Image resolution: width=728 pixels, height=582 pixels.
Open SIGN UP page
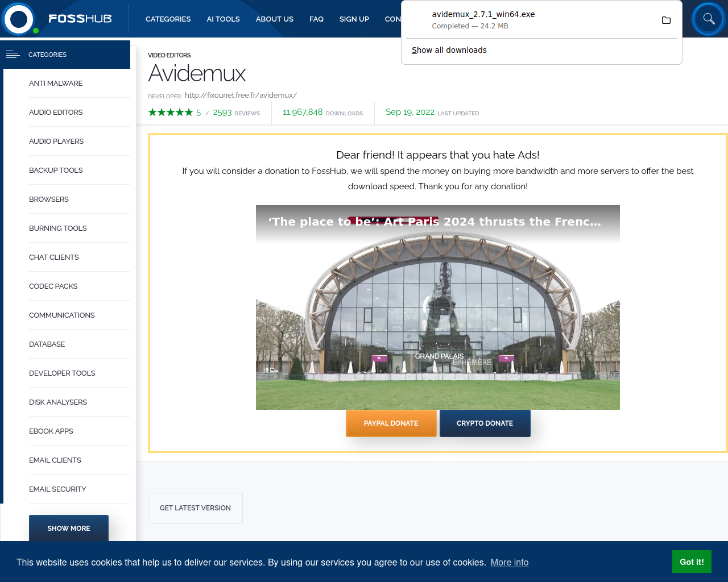[x=354, y=19]
